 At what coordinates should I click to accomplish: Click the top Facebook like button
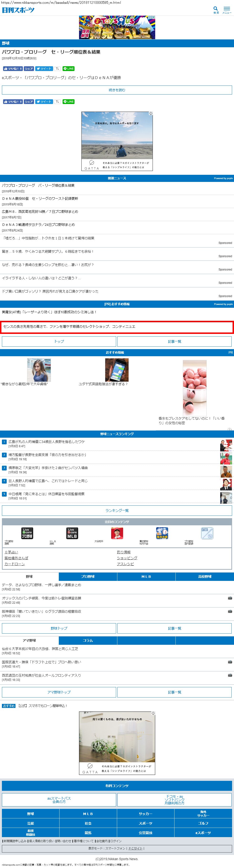[13, 68]
